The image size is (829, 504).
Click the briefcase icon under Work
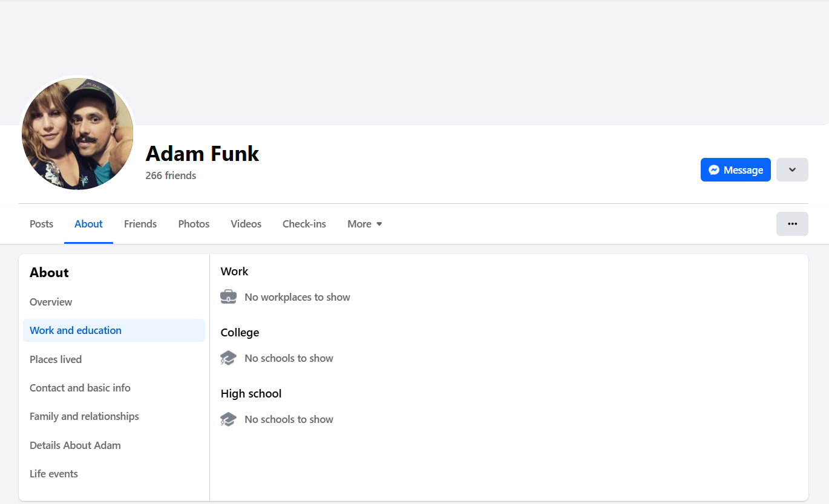[x=228, y=297]
